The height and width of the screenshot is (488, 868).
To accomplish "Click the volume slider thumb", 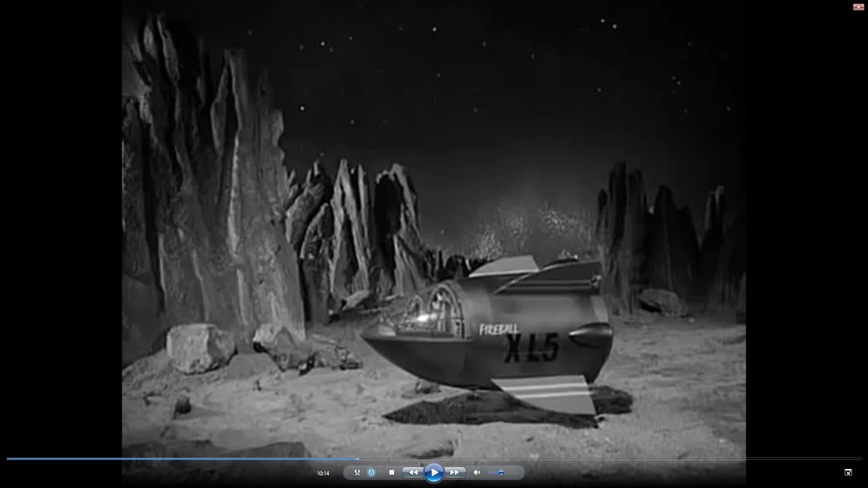I will tap(501, 472).
